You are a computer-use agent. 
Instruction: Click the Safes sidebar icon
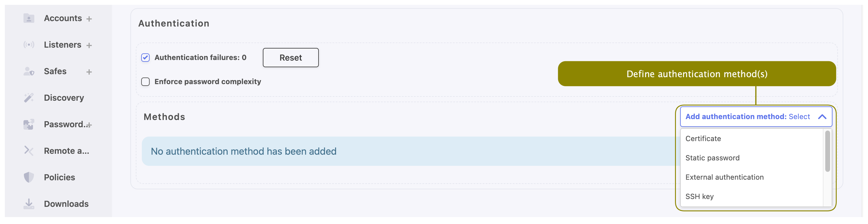29,71
